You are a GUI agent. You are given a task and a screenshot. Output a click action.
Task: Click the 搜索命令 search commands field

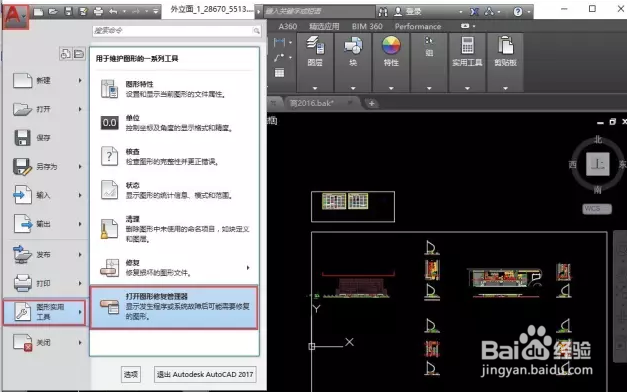176,31
